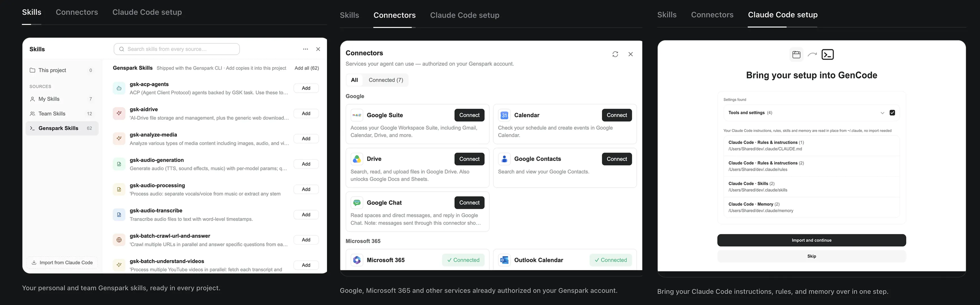
Task: Refresh the Connectors list
Action: point(615,54)
